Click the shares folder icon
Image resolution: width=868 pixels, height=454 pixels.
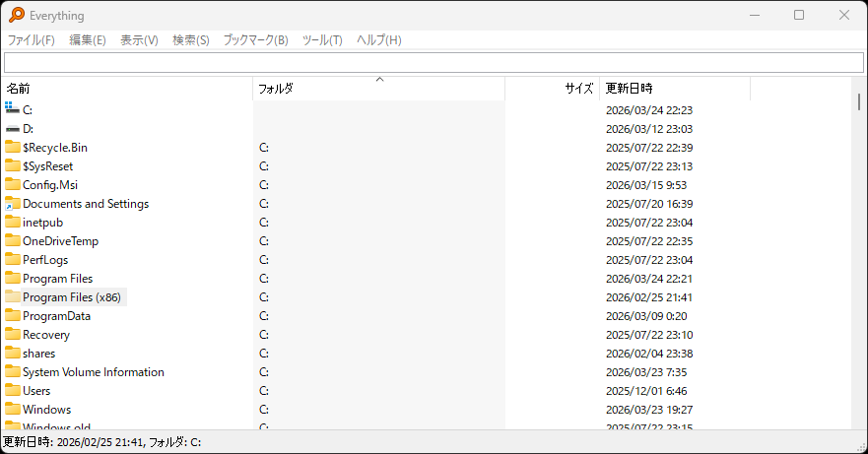pyautogui.click(x=12, y=353)
